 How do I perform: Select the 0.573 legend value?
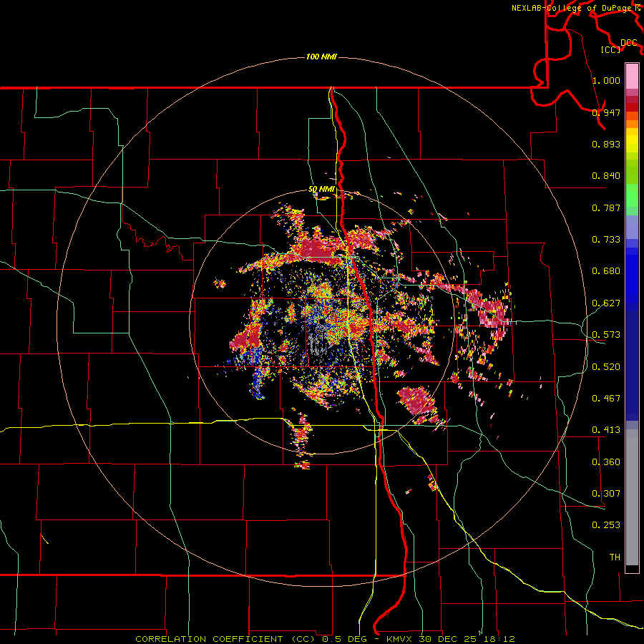click(606, 335)
